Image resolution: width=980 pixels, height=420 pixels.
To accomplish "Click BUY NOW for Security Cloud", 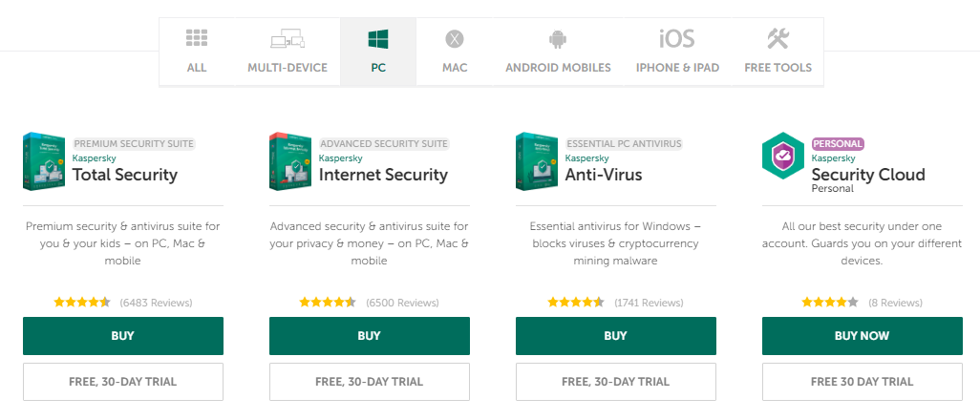I will (862, 336).
